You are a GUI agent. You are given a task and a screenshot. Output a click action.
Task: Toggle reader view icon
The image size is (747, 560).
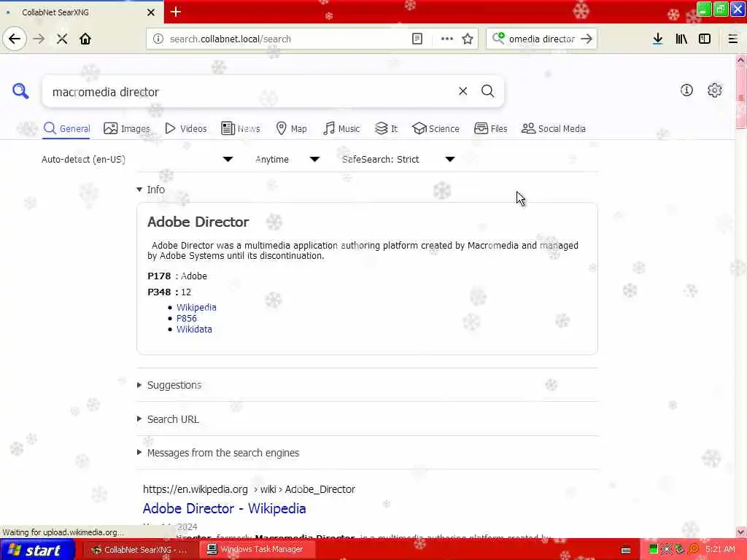417,39
